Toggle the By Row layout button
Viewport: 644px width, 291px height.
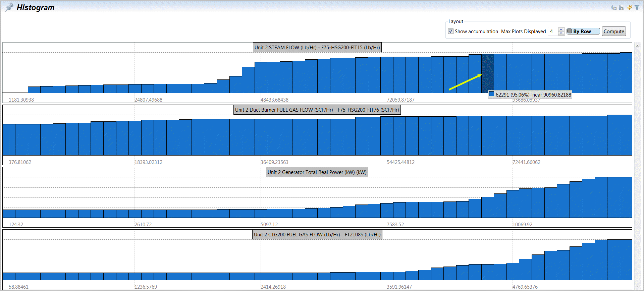tap(583, 31)
